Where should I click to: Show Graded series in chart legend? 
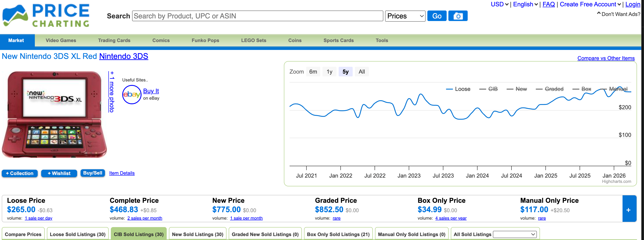coord(554,89)
